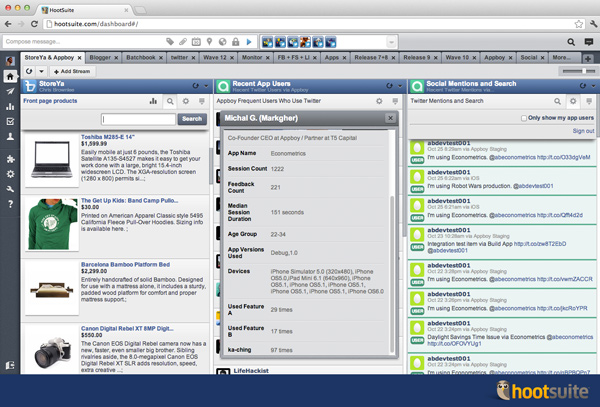Expand Social Mentions stream options arrow
This screenshot has width=600, height=407.
pyautogui.click(x=593, y=86)
